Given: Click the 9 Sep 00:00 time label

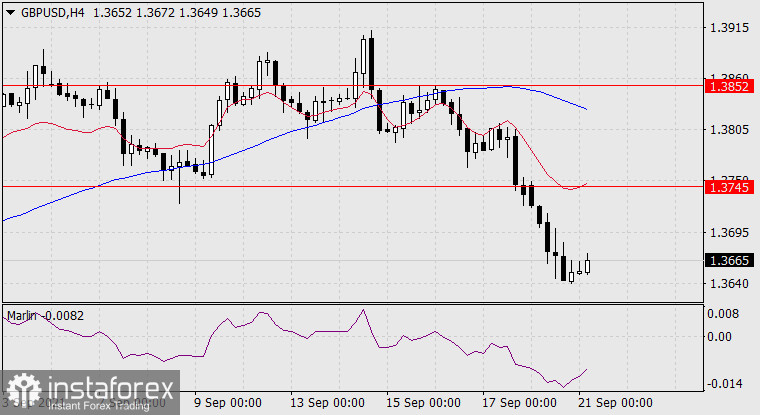Looking at the screenshot, I should pos(228,403).
